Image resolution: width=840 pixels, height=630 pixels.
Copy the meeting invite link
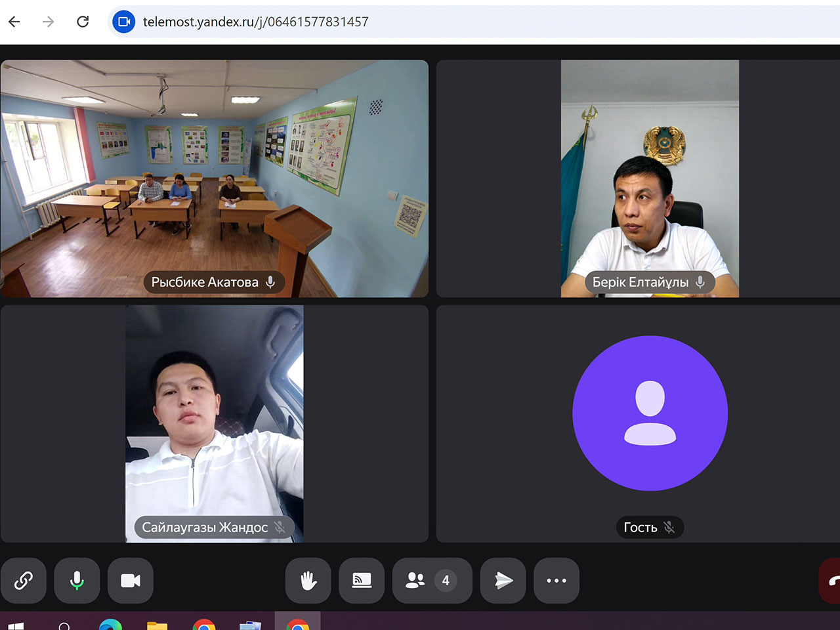click(x=24, y=580)
